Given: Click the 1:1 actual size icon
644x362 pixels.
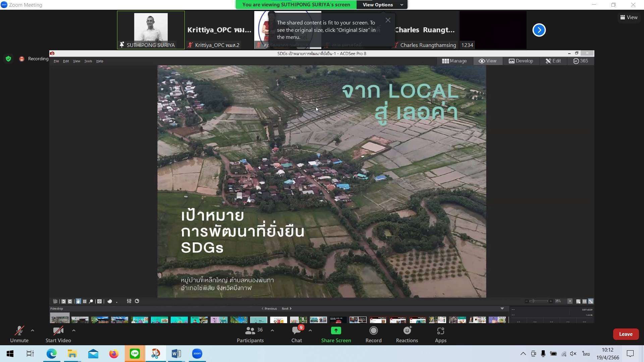Looking at the screenshot, I should point(584,301).
